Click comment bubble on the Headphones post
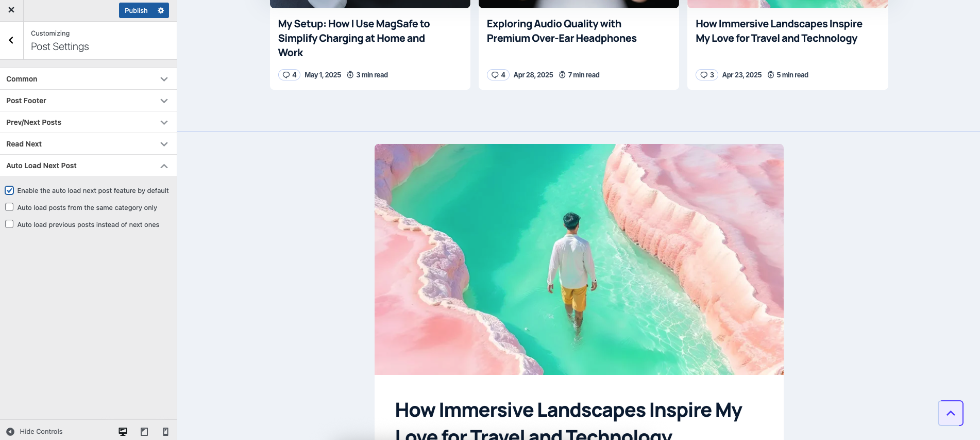Screen dimensions: 980x440 pyautogui.click(x=498, y=75)
